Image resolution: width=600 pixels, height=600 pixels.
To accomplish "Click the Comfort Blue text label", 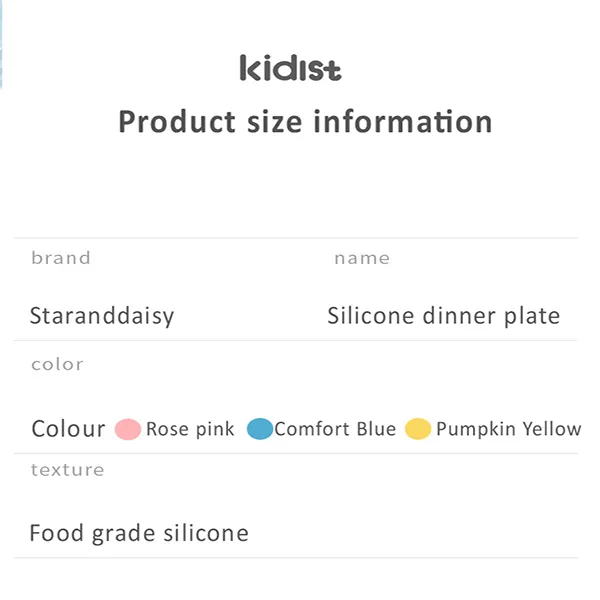I will coord(335,429).
